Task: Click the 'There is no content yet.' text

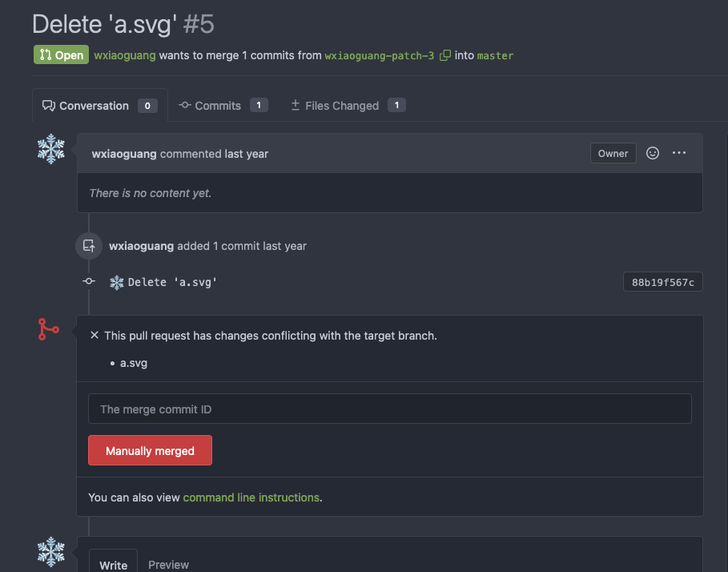Action: click(151, 193)
